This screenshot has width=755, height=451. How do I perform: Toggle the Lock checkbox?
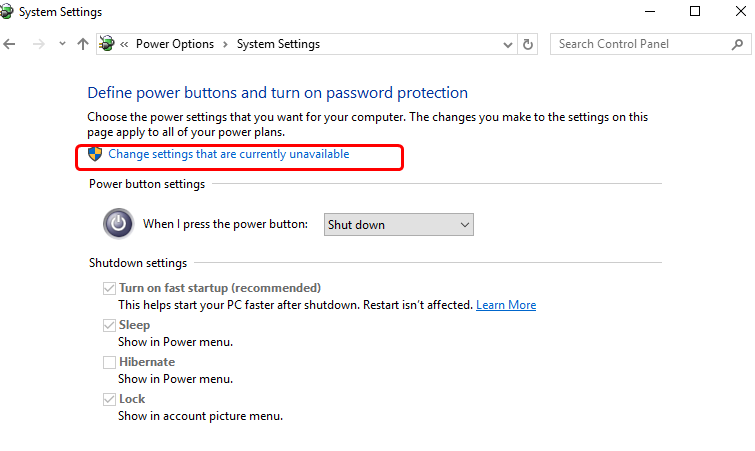(x=109, y=399)
